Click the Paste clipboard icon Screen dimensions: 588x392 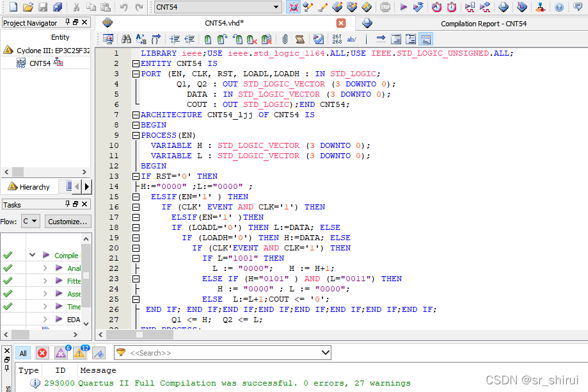tap(106, 7)
